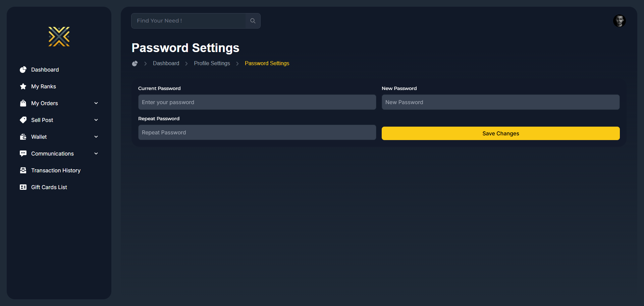Focus the Current Password field
The width and height of the screenshot is (644, 306).
click(257, 102)
